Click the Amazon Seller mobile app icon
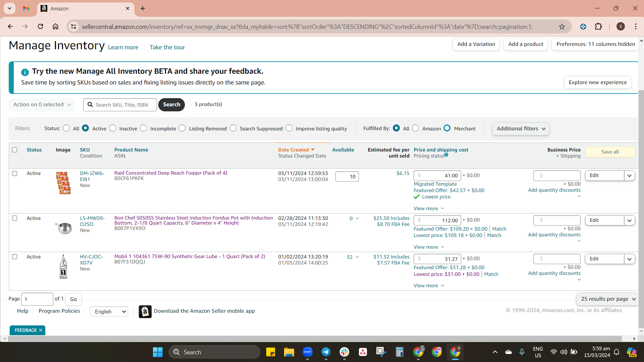644x362 pixels. click(145, 311)
